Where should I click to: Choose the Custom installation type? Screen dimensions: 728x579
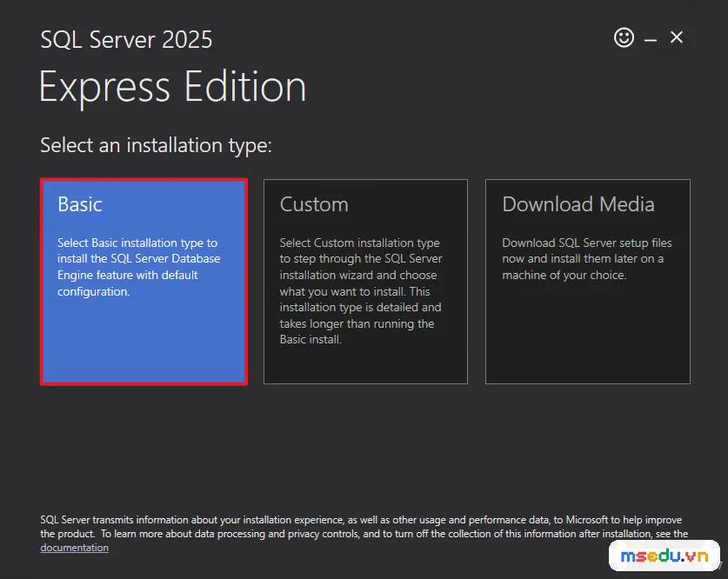(x=365, y=282)
